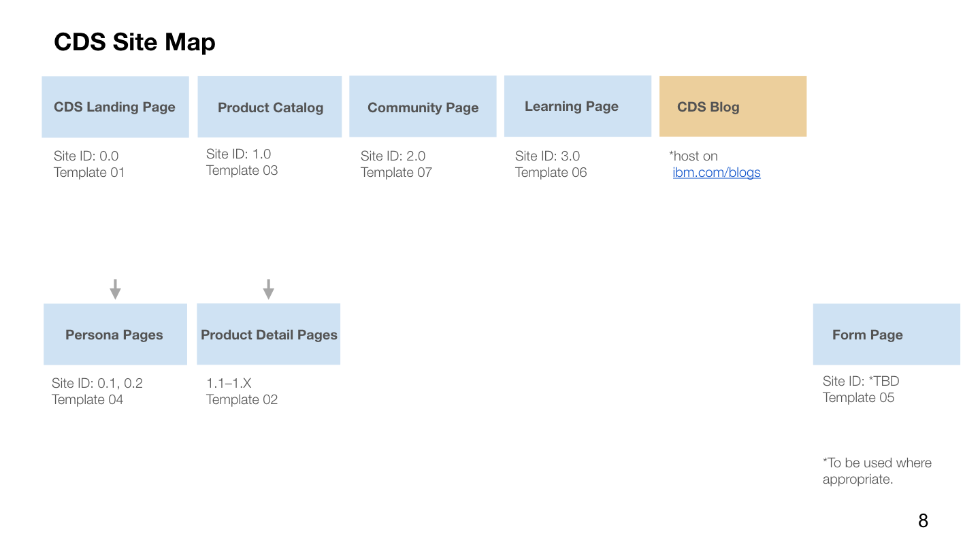The width and height of the screenshot is (980, 551).
Task: Select the Product Catalog box
Action: [x=269, y=106]
